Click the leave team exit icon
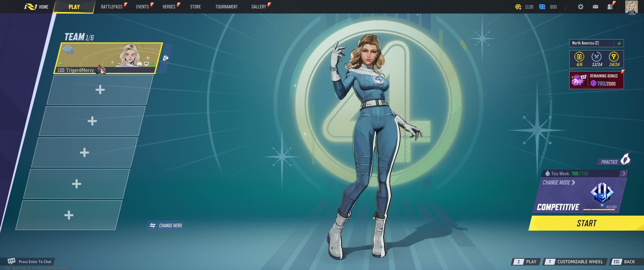 coord(165,58)
